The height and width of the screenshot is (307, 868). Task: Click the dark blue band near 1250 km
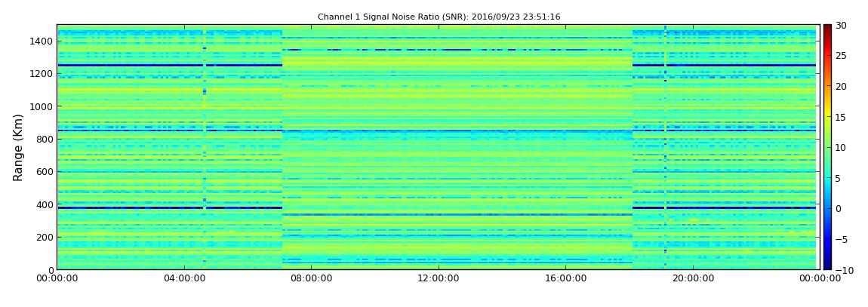(x=170, y=66)
